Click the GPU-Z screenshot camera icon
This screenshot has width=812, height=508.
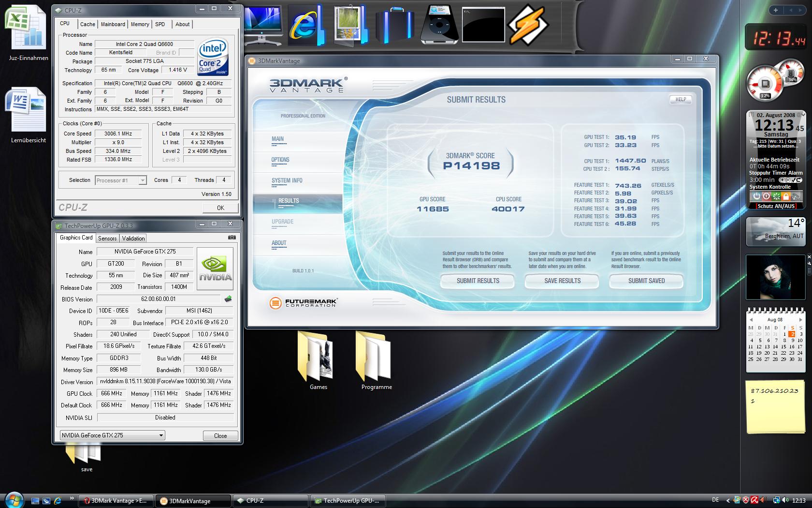(x=232, y=238)
